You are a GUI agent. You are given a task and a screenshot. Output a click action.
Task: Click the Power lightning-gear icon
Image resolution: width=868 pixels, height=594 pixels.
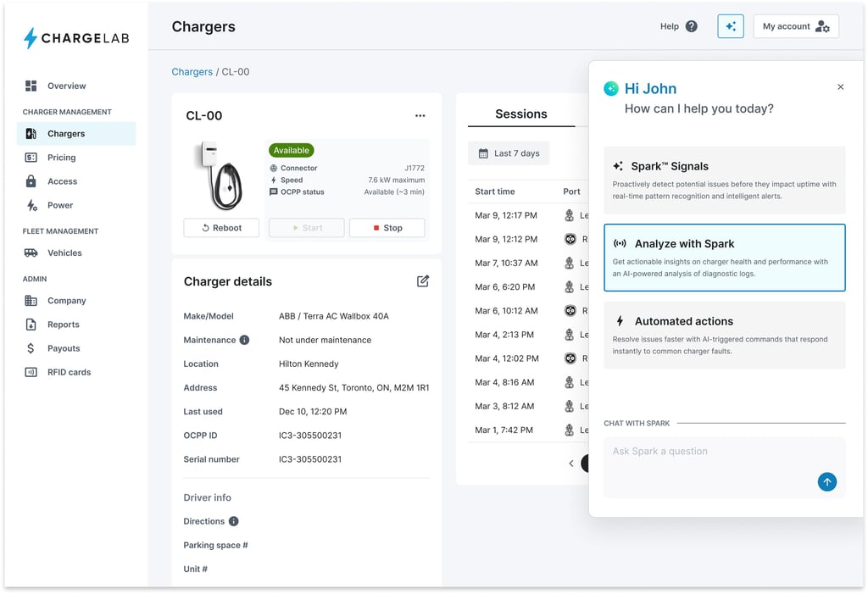[x=32, y=205]
